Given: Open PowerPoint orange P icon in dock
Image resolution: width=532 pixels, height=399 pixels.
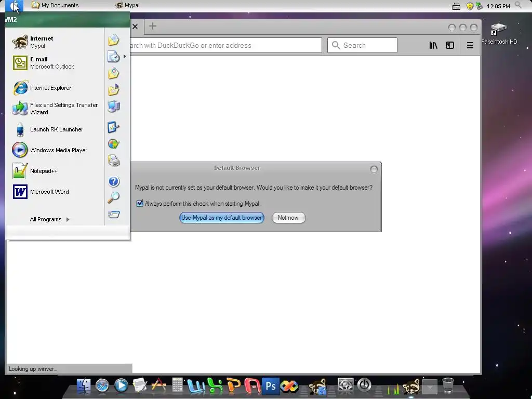Looking at the screenshot, I should (x=234, y=386).
